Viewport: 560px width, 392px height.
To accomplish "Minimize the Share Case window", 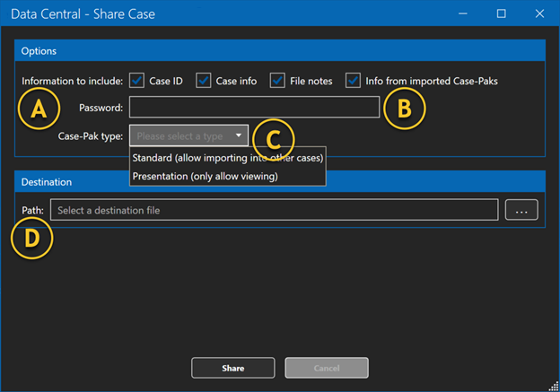I will pos(463,13).
